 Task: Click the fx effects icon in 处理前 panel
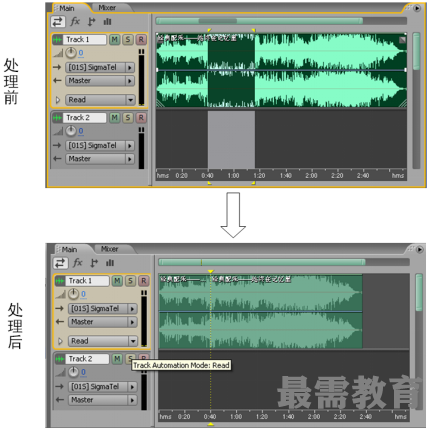(75, 22)
